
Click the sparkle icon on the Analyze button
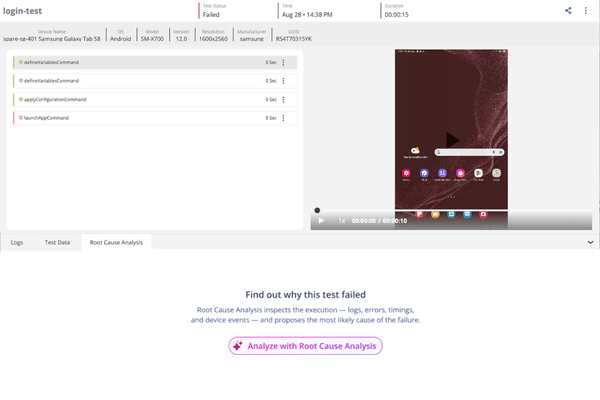(238, 346)
